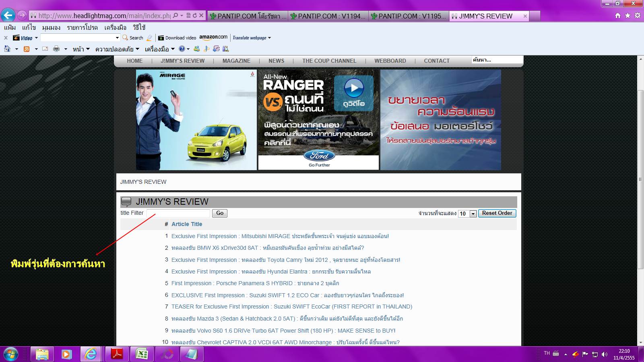Open the Video toolbar dropdown arrow
Screen dimensions: 644x362
36,38
